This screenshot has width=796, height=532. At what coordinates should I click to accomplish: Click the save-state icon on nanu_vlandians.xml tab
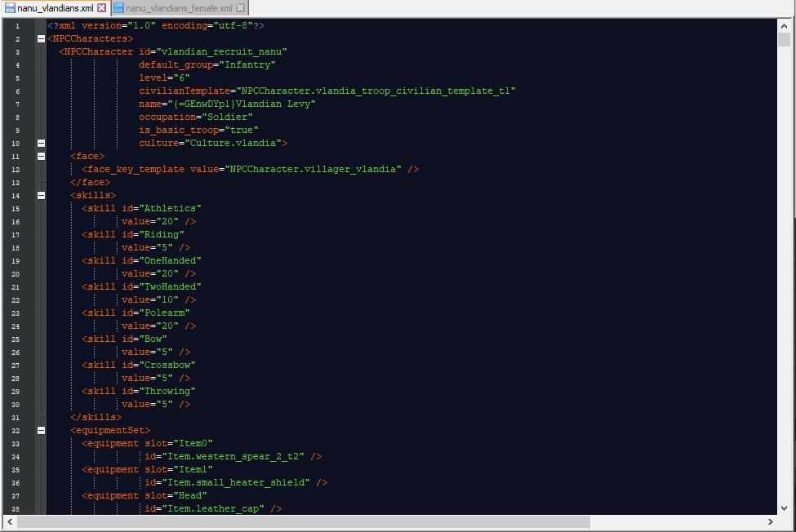(x=10, y=8)
